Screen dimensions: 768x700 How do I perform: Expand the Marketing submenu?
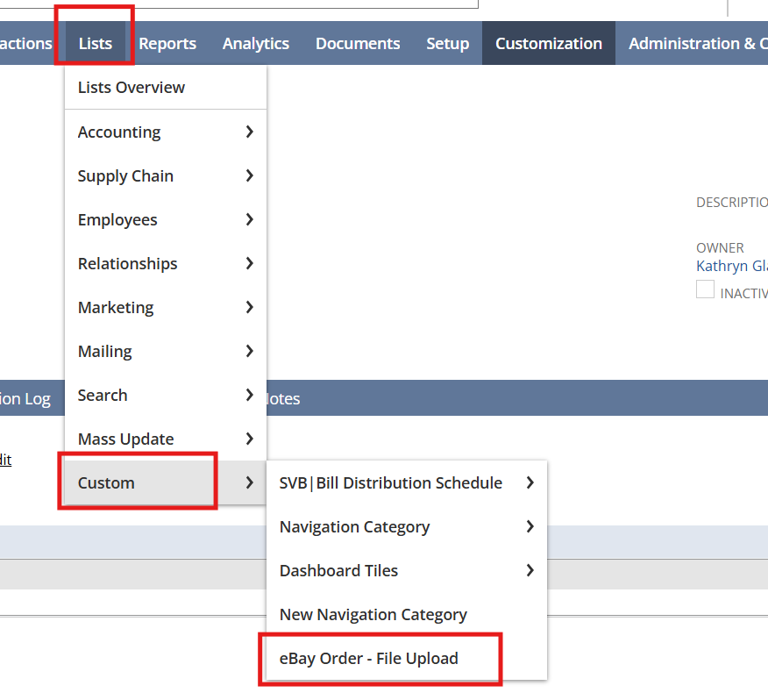[165, 307]
